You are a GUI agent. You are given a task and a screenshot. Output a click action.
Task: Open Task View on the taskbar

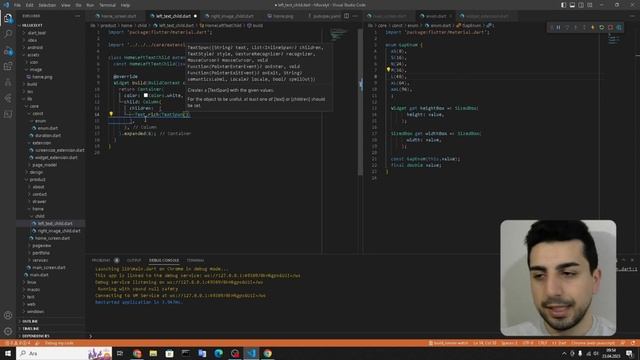[120, 353]
